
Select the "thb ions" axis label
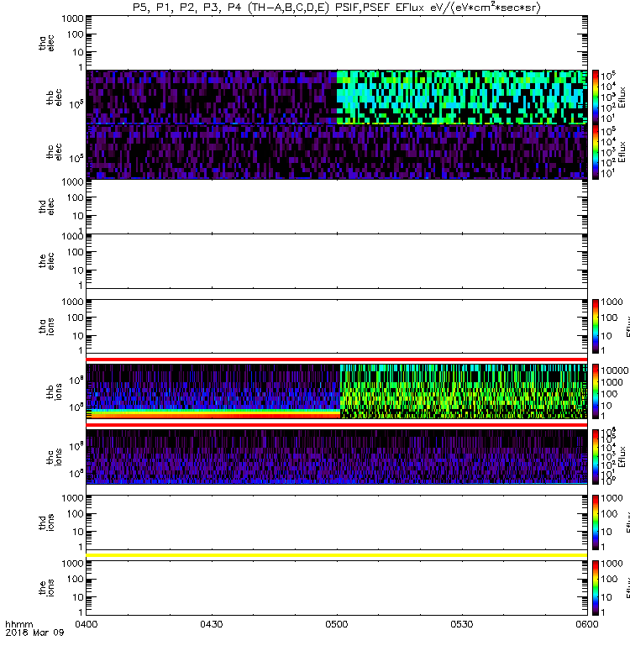pos(54,391)
